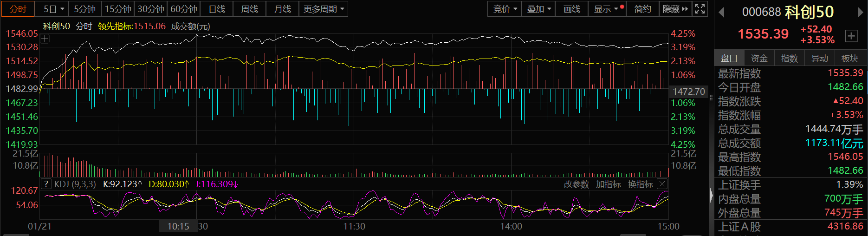
Task: Go to previous stock with left arrow
Action: [x=721, y=12]
